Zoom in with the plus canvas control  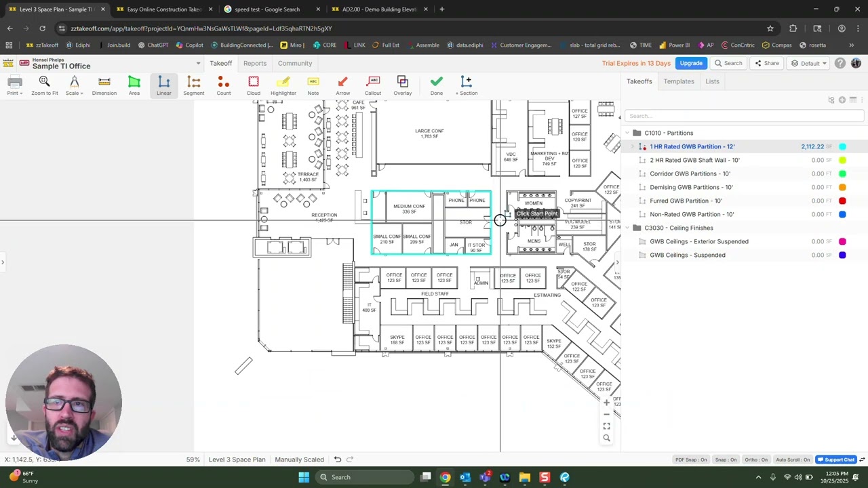[x=607, y=403]
